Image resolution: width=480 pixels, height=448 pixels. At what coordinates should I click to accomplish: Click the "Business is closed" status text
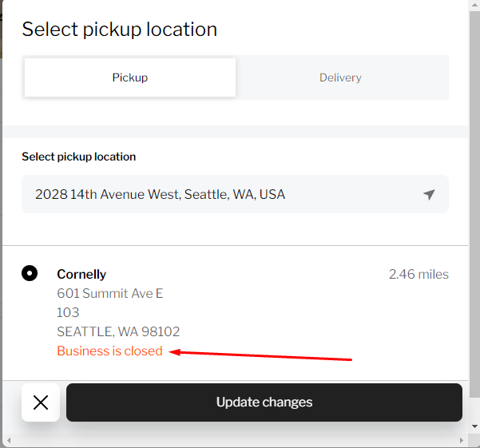pos(109,351)
